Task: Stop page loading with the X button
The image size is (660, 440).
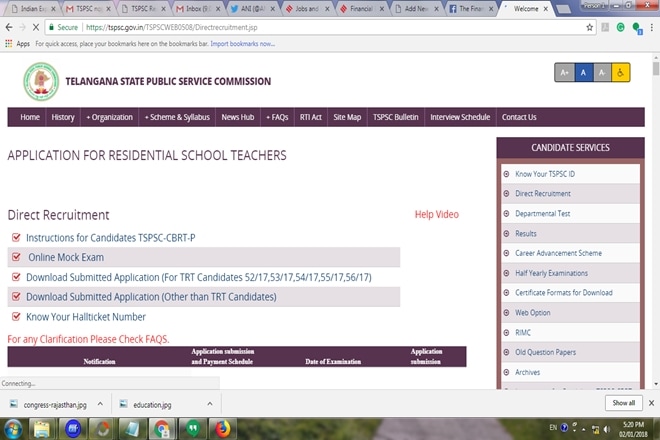Action: pos(39,28)
